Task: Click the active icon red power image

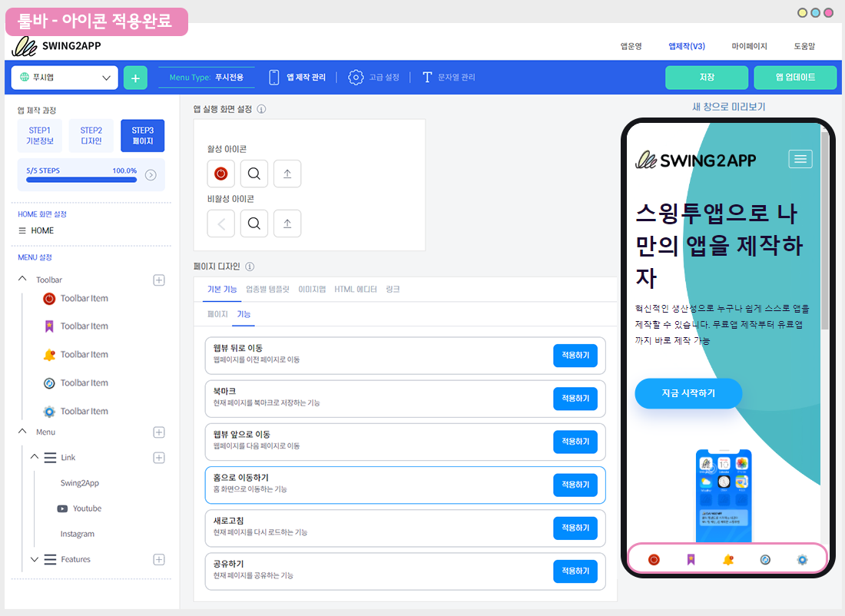Action: click(x=221, y=174)
